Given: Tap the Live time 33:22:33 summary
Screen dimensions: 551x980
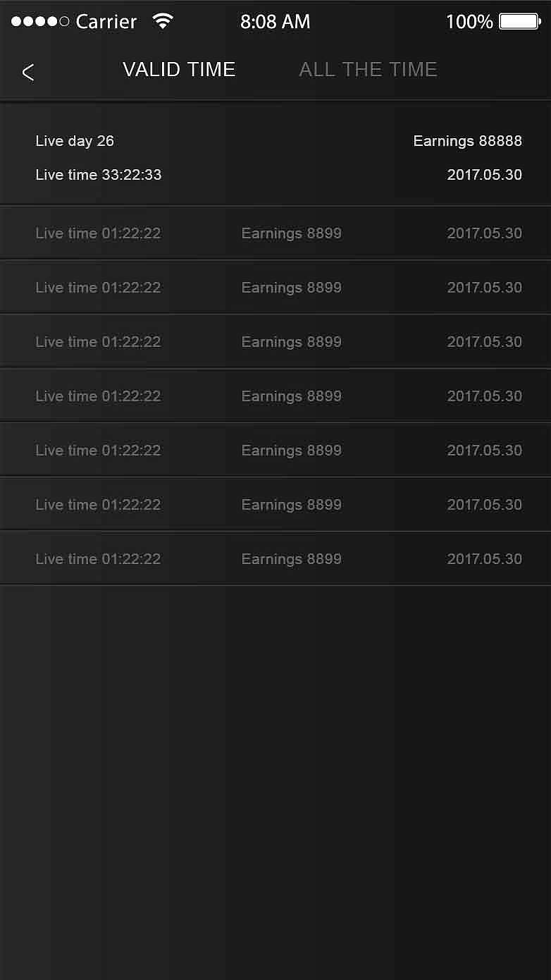Looking at the screenshot, I should coord(99,175).
